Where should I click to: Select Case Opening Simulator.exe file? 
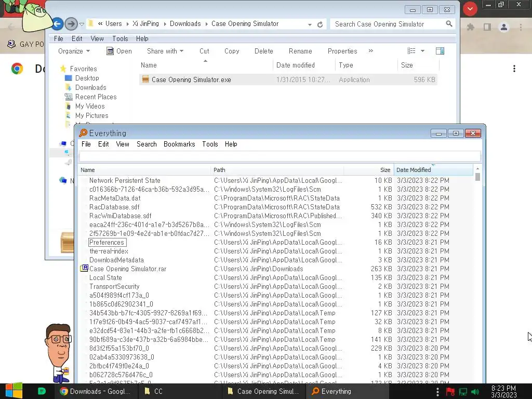point(288,79)
